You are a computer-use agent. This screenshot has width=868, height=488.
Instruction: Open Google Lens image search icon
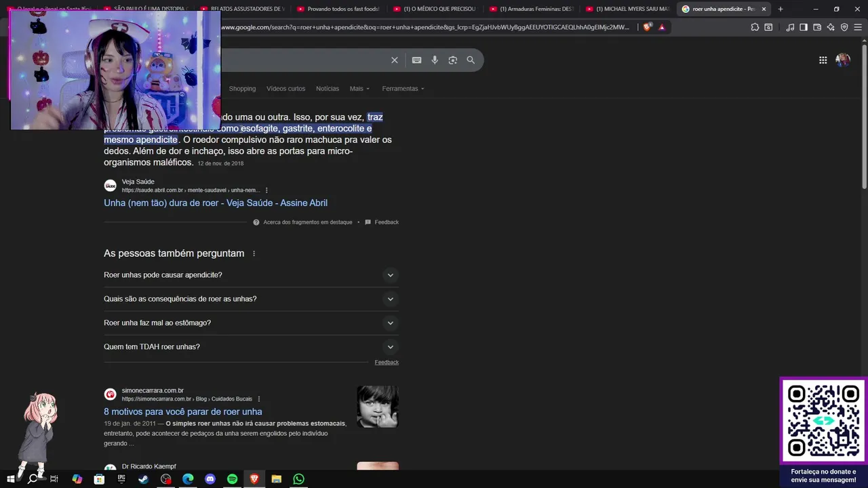(453, 60)
